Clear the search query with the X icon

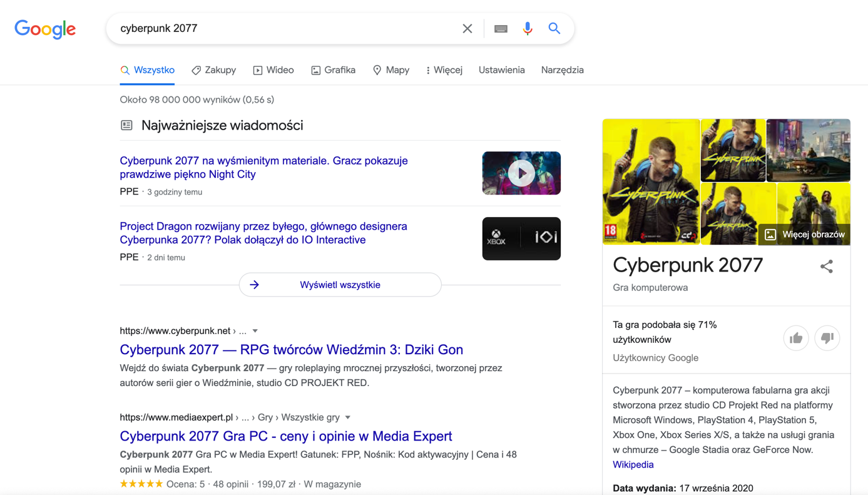pos(467,29)
